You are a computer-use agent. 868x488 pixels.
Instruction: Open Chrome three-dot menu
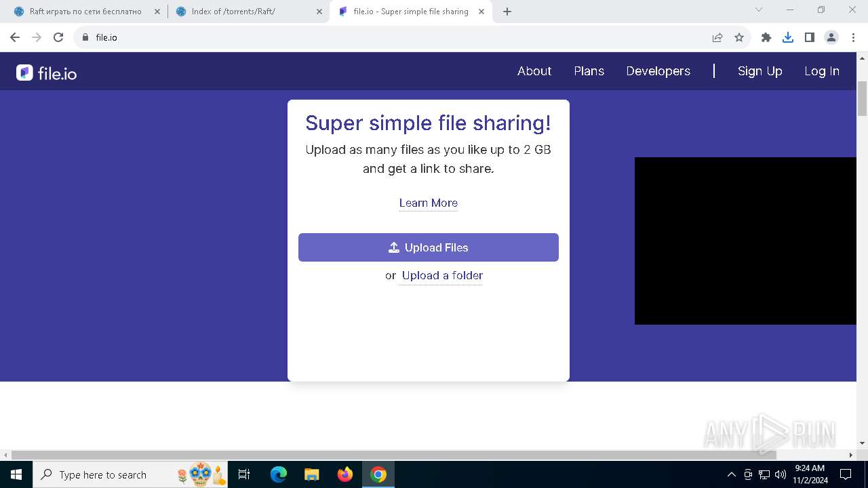(852, 37)
